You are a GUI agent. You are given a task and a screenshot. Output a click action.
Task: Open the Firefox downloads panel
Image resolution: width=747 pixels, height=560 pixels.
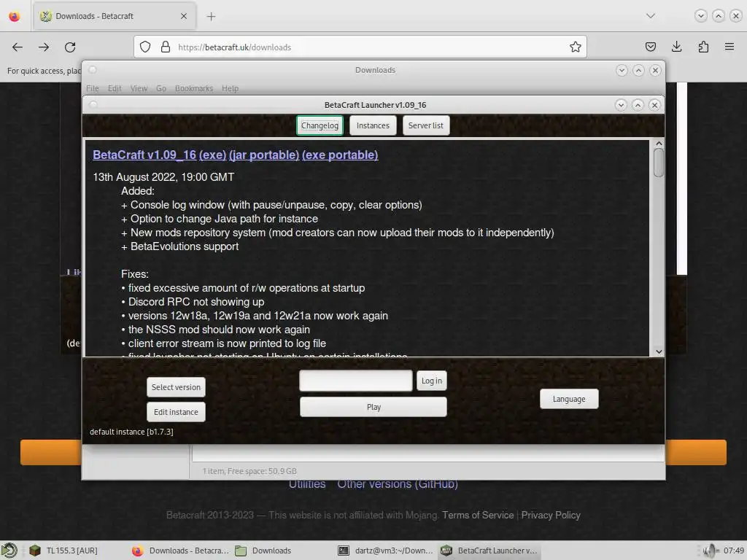pos(676,47)
